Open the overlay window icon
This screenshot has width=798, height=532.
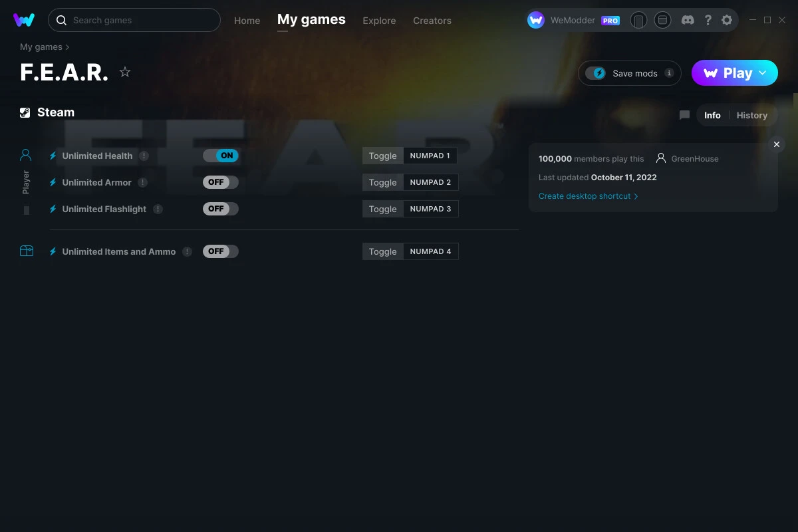tap(662, 20)
